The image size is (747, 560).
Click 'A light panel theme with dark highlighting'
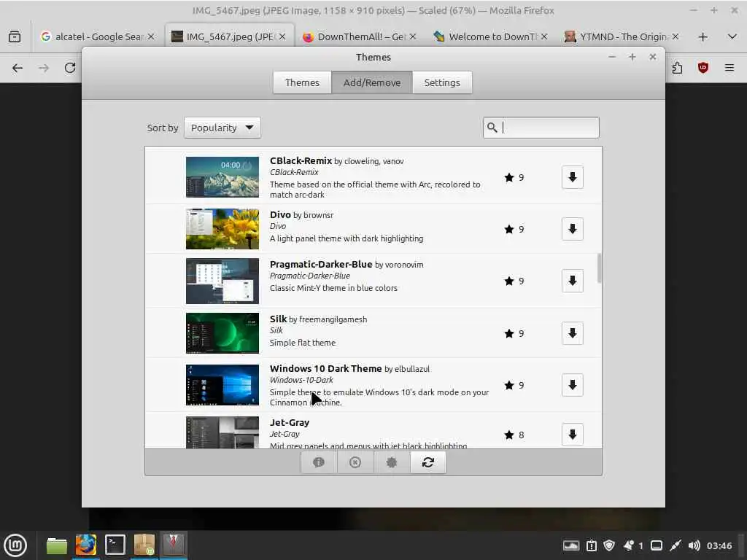(347, 238)
